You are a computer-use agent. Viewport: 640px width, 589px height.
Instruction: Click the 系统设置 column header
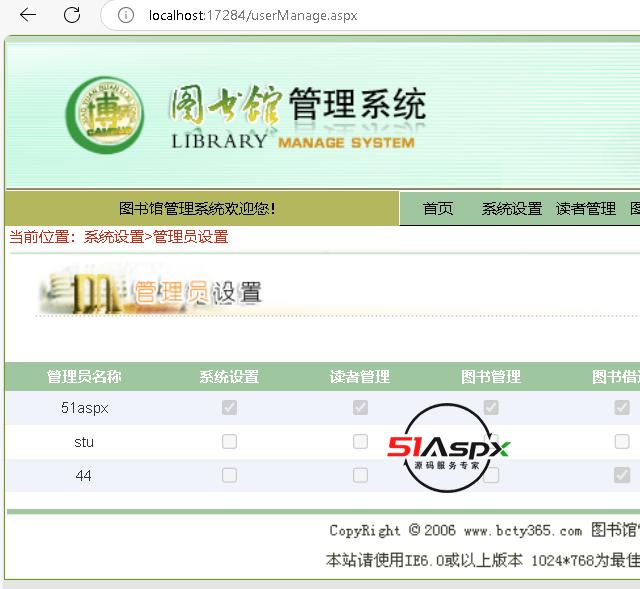click(x=229, y=376)
